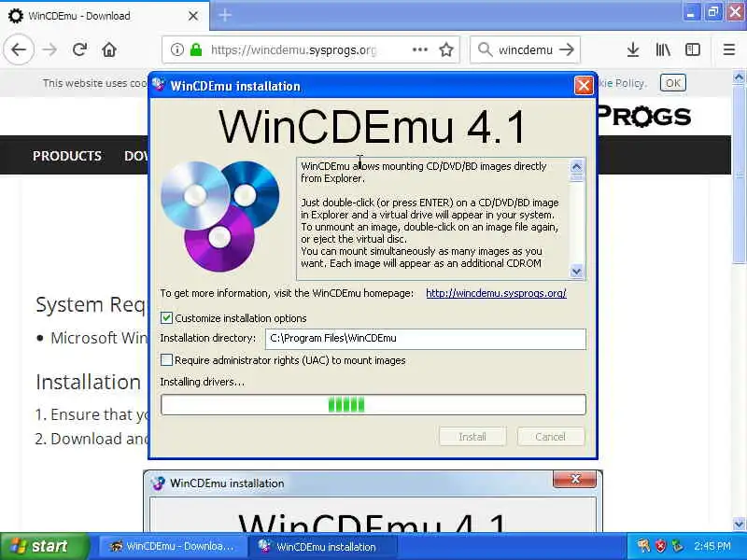Click the green padlock security icon
Screen dimensions: 747x560
(196, 49)
